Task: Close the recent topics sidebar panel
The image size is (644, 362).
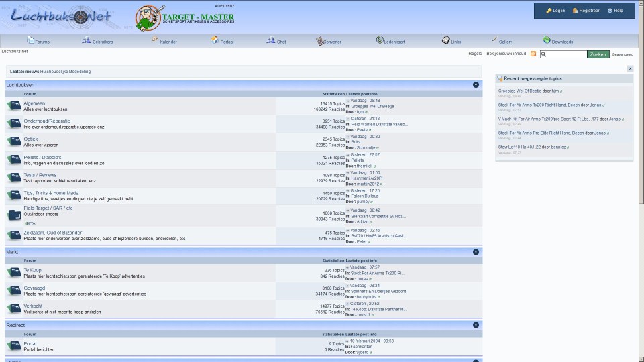Action: click(x=630, y=68)
